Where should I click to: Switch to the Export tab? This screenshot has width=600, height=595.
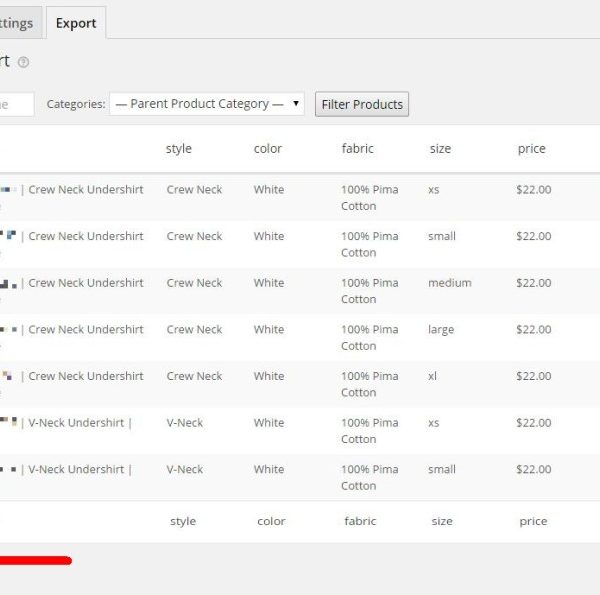(x=76, y=23)
